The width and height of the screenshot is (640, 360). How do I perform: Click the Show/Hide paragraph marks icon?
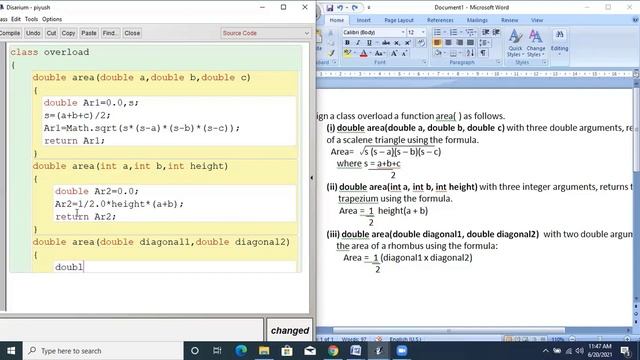pos(483,53)
